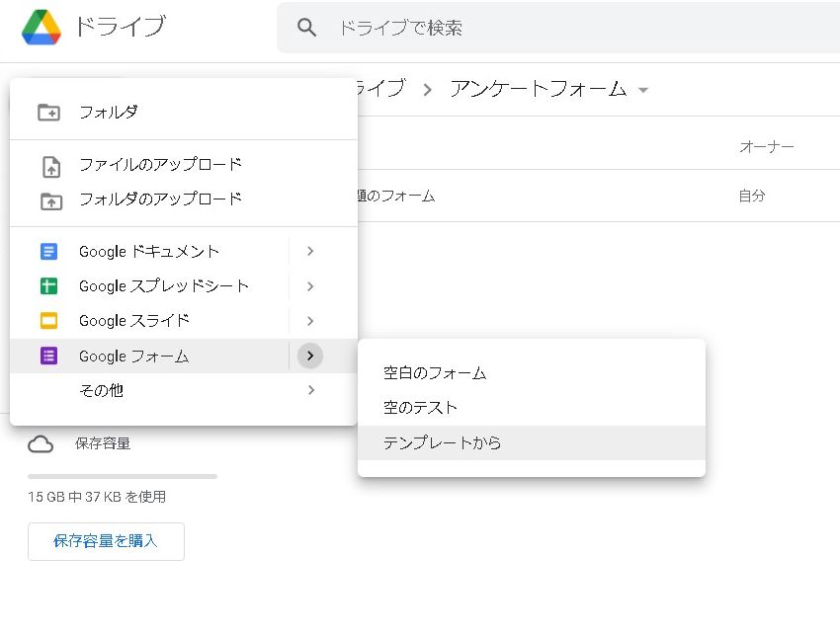Click the new folder icon
Screen dimensions: 840x636
[x=49, y=113]
